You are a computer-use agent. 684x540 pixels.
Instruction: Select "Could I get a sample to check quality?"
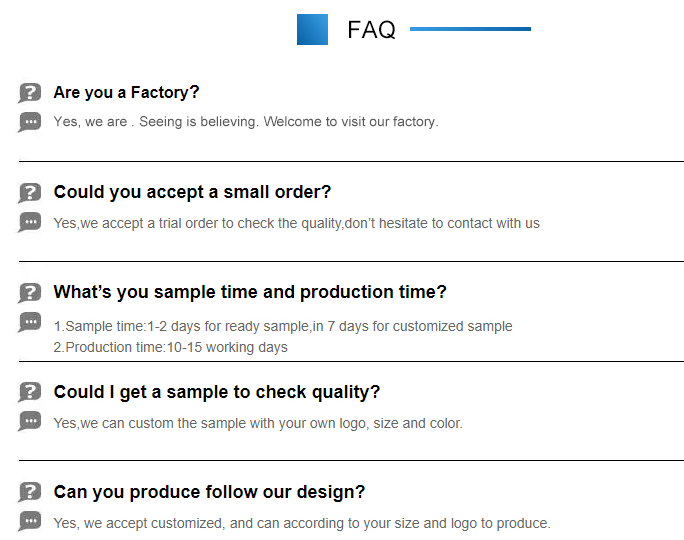click(x=217, y=392)
